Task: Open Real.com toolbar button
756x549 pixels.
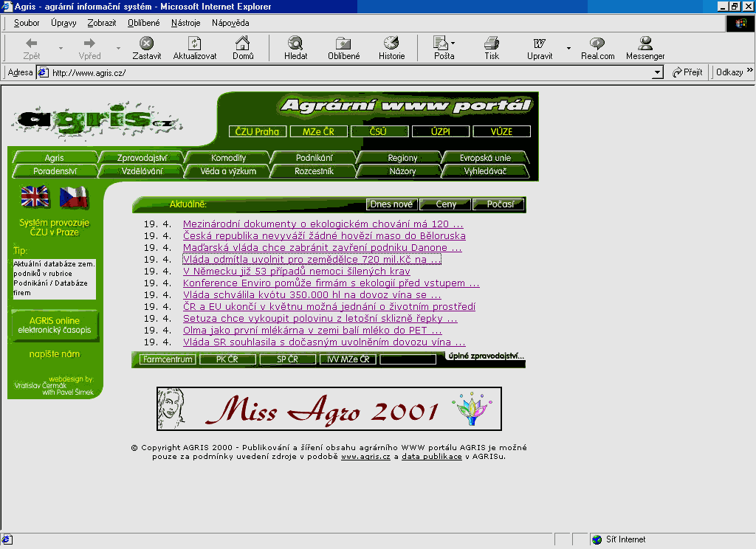Action: (597, 48)
